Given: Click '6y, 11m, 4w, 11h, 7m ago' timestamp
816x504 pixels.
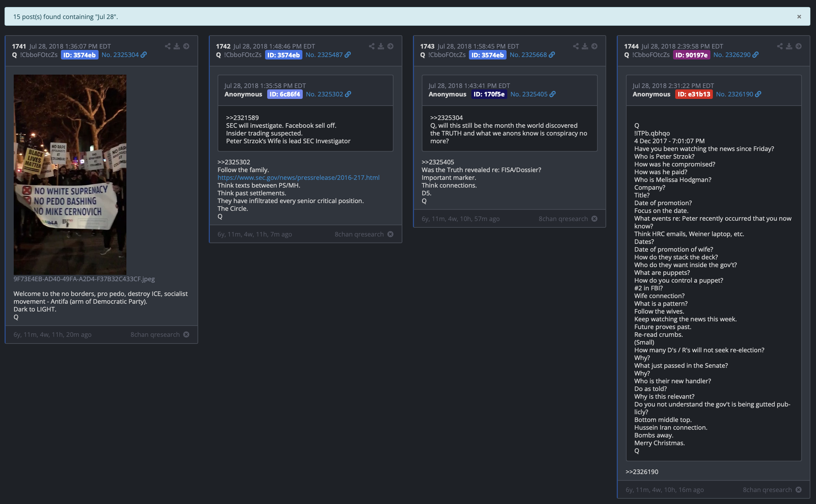Looking at the screenshot, I should click(x=255, y=234).
